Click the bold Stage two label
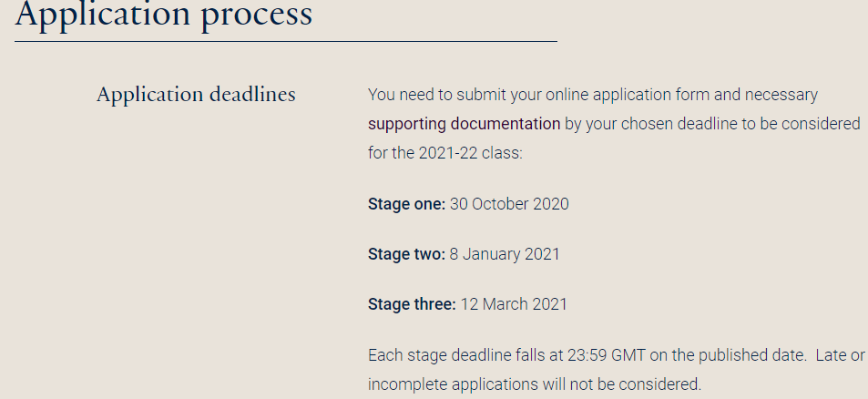Screen dimensions: 868x399 (x=406, y=254)
